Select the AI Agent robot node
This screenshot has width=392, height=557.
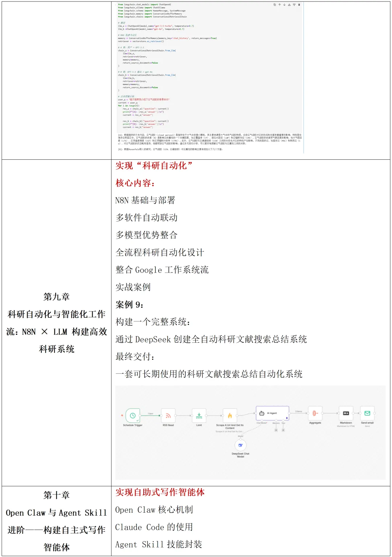pos(272,414)
